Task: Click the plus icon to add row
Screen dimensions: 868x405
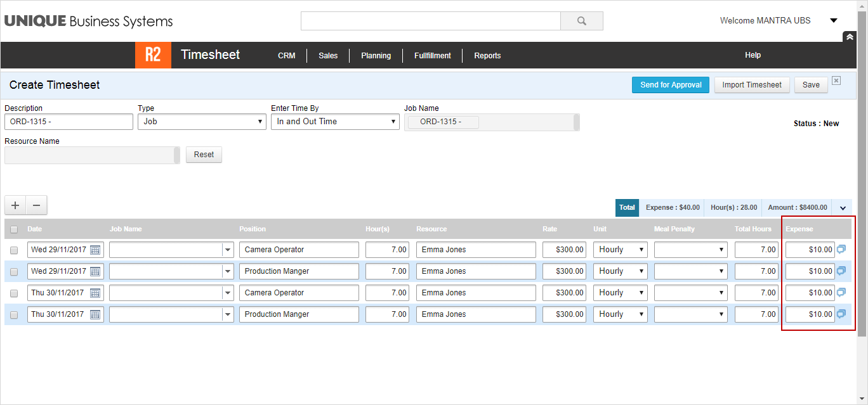Action: click(x=15, y=205)
